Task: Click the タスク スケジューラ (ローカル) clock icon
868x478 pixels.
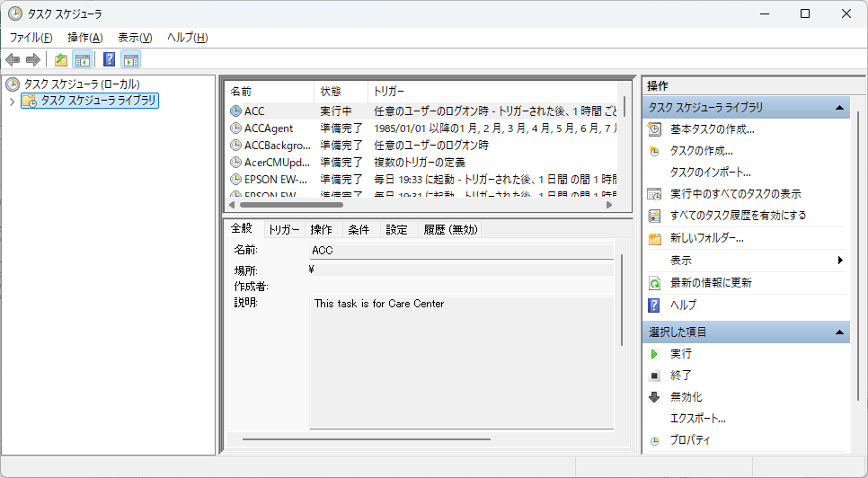Action: click(13, 84)
